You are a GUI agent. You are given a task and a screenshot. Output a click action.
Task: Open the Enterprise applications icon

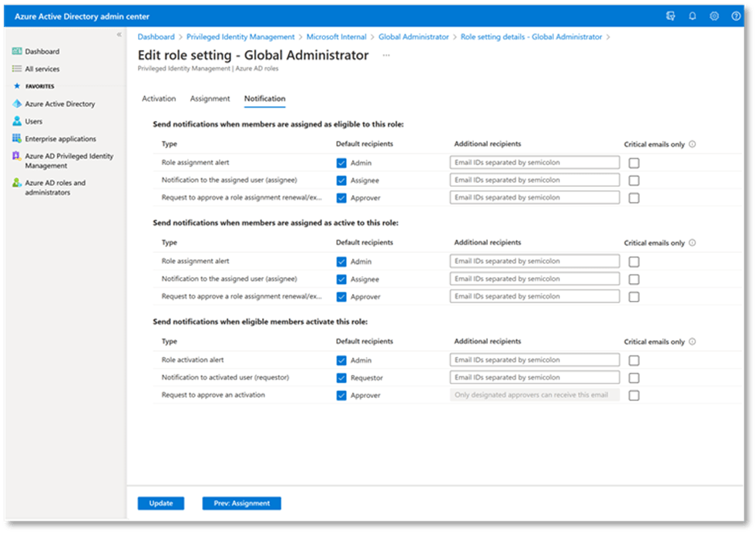pyautogui.click(x=17, y=139)
